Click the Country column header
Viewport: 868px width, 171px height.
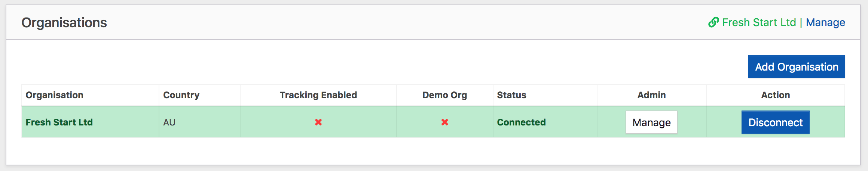click(181, 95)
